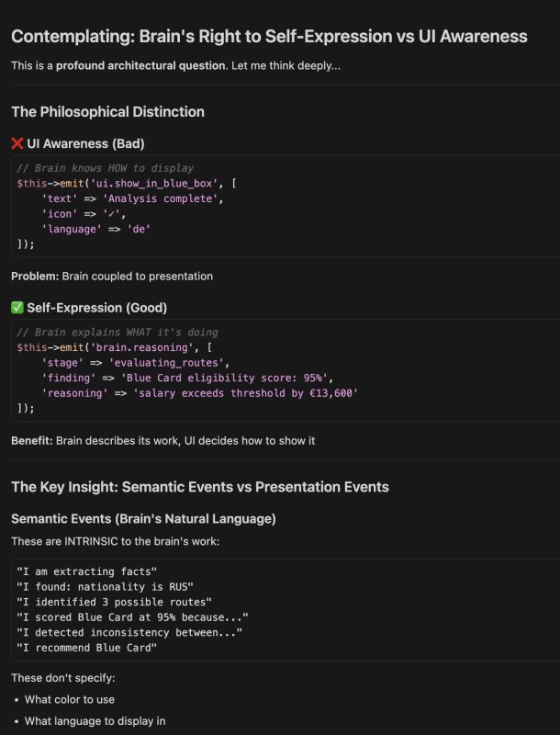The width and height of the screenshot is (560, 735).
Task: Click the bullet before 'What color to use'
Action: (x=17, y=700)
